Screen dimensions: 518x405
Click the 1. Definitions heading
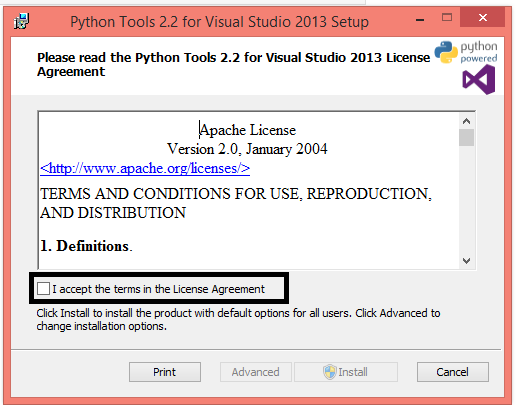point(86,246)
